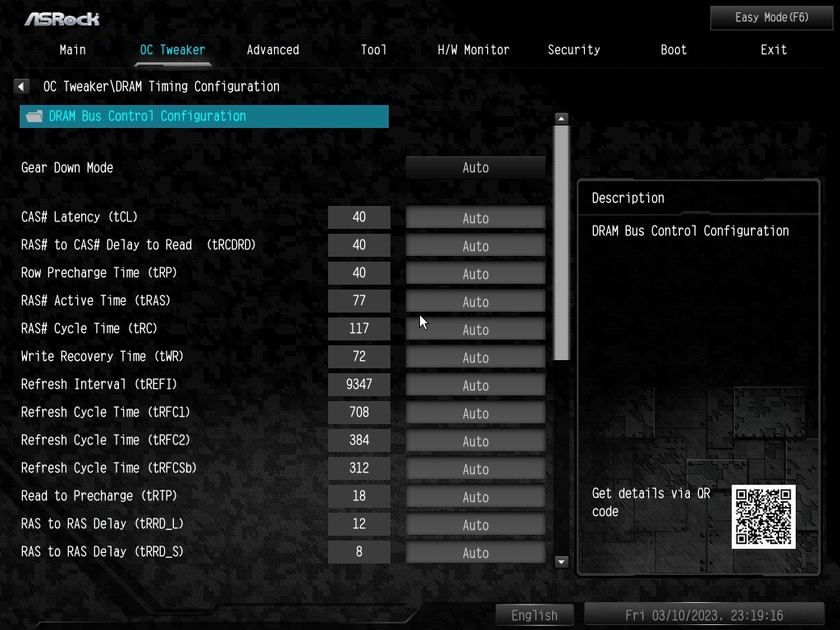This screenshot has width=840, height=630.
Task: Click the tRFC2 value 384
Action: pyautogui.click(x=359, y=440)
